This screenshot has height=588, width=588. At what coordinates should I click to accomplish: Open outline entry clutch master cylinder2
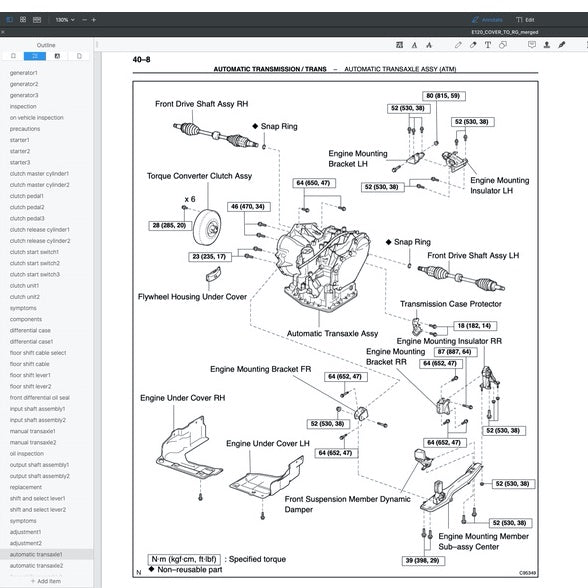[x=40, y=185]
